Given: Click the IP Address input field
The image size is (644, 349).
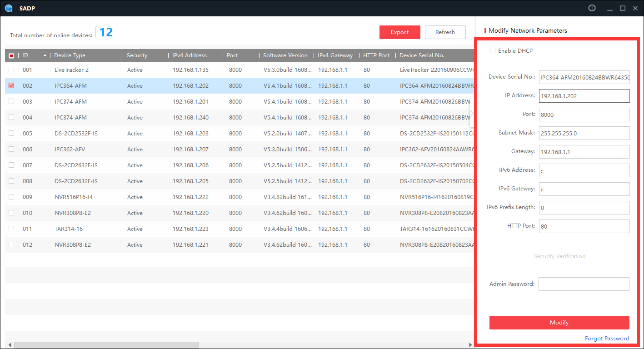Looking at the screenshot, I should pyautogui.click(x=584, y=96).
